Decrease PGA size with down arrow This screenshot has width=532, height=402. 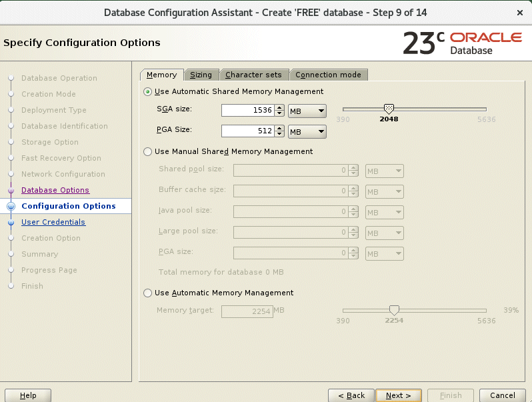coord(279,135)
